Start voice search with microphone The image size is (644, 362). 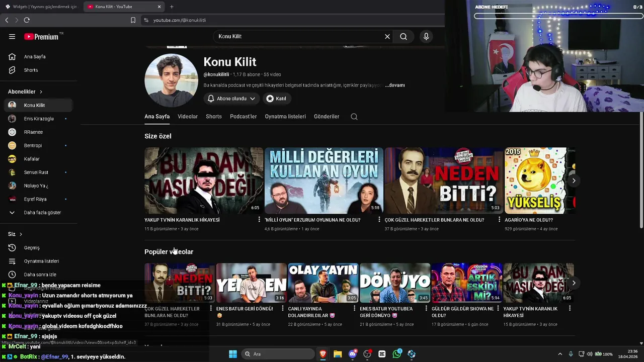(426, 36)
